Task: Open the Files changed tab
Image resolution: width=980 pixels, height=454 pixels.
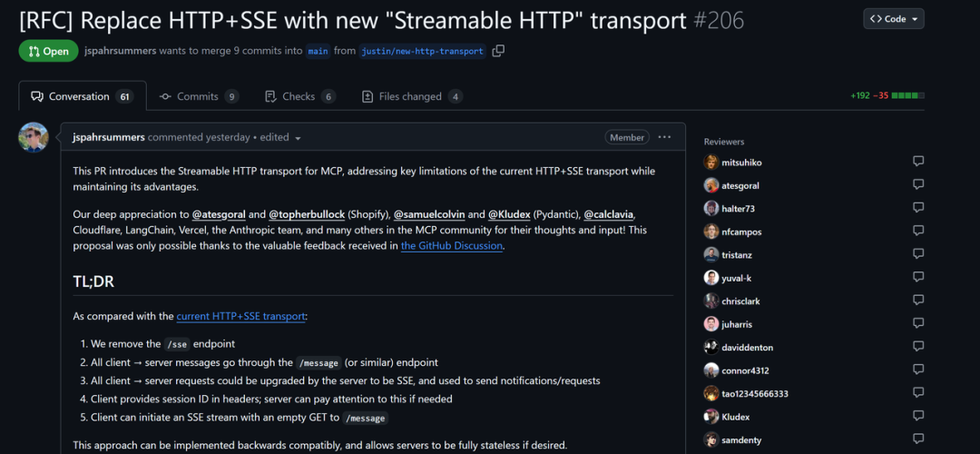Action: [412, 96]
